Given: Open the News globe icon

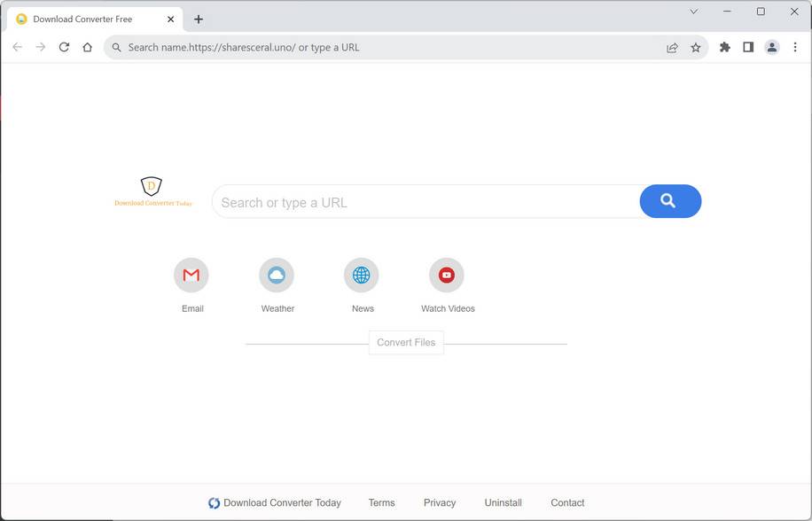Looking at the screenshot, I should [x=362, y=275].
